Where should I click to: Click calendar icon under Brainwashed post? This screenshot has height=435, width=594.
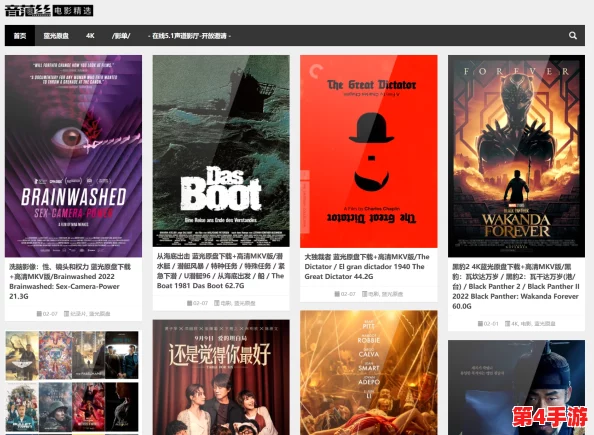point(39,314)
